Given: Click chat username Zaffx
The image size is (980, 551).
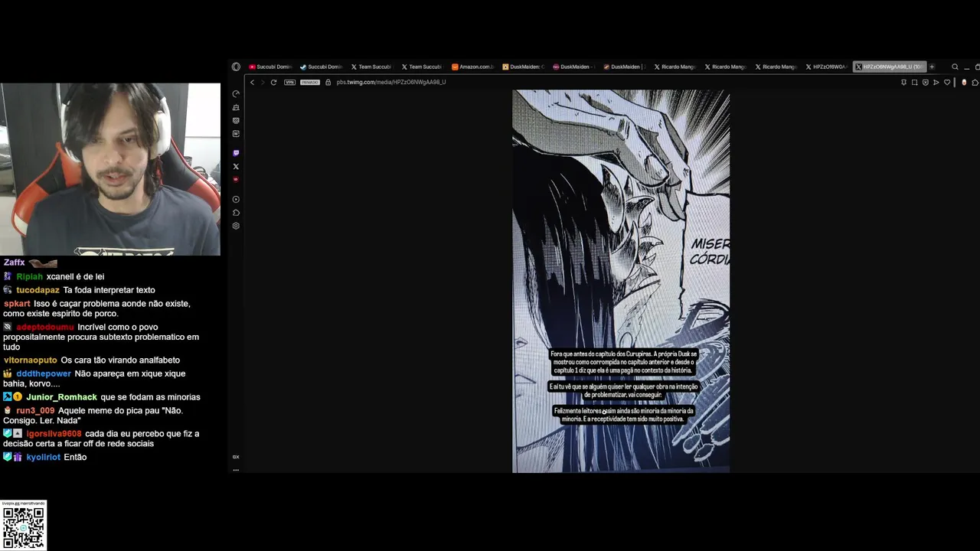Looking at the screenshot, I should (x=14, y=262).
